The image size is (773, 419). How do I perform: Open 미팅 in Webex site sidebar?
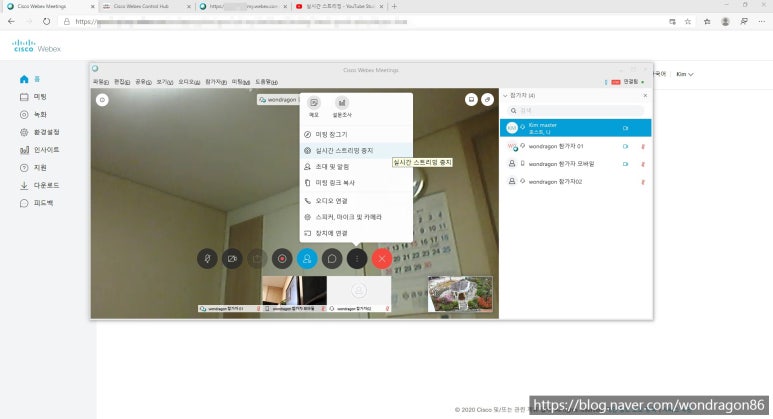click(x=33, y=97)
